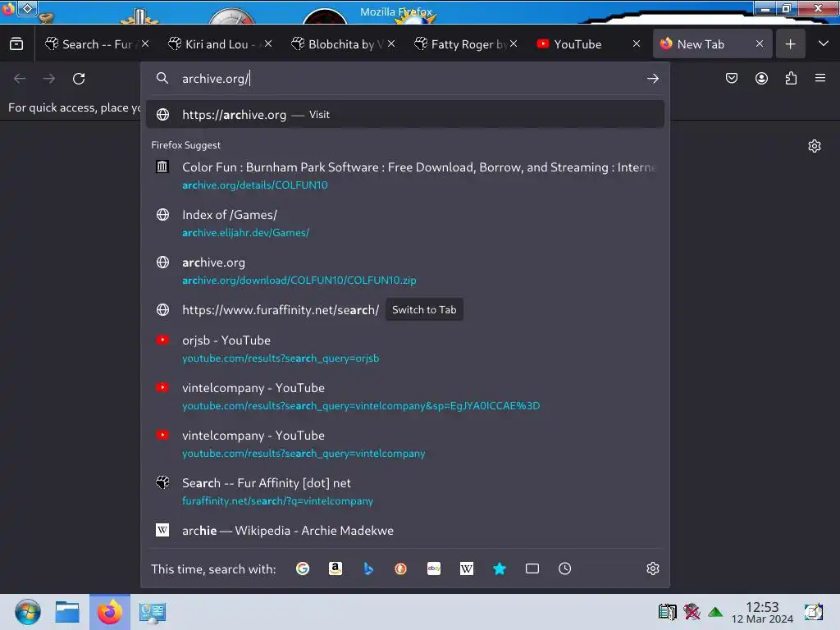Visit https://archive.org suggestion

(x=405, y=115)
